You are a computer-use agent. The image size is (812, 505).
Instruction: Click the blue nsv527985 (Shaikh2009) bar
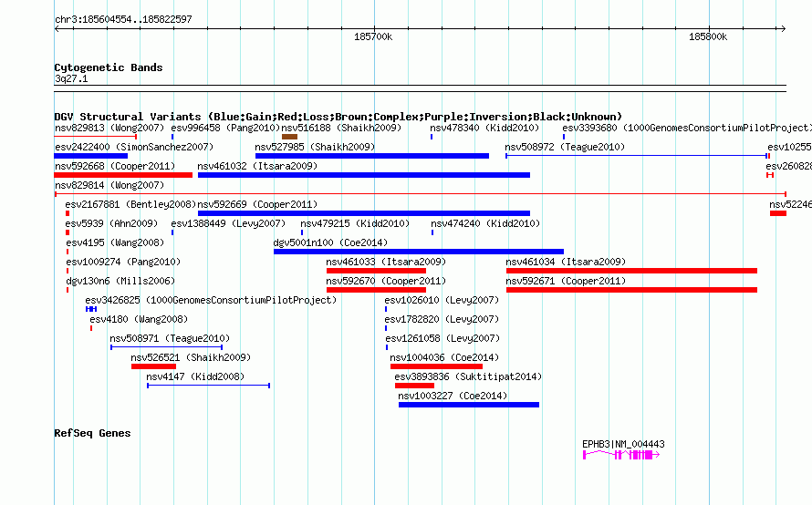tap(372, 156)
